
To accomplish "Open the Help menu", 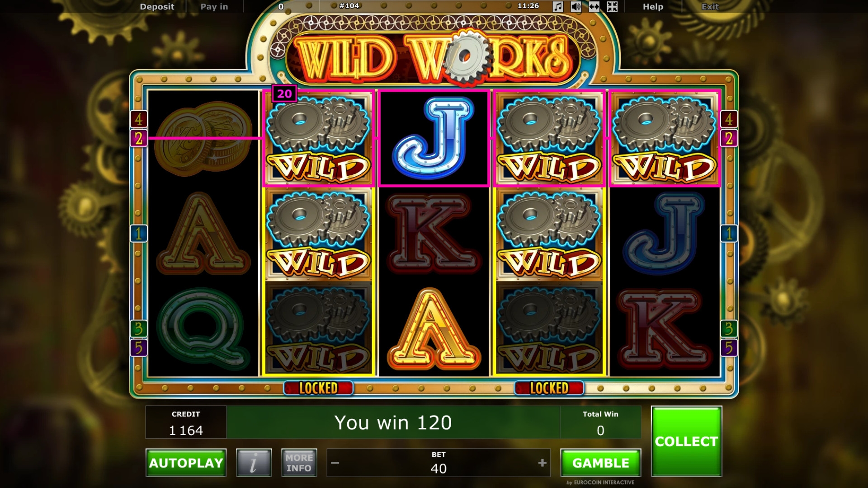I will click(x=653, y=6).
